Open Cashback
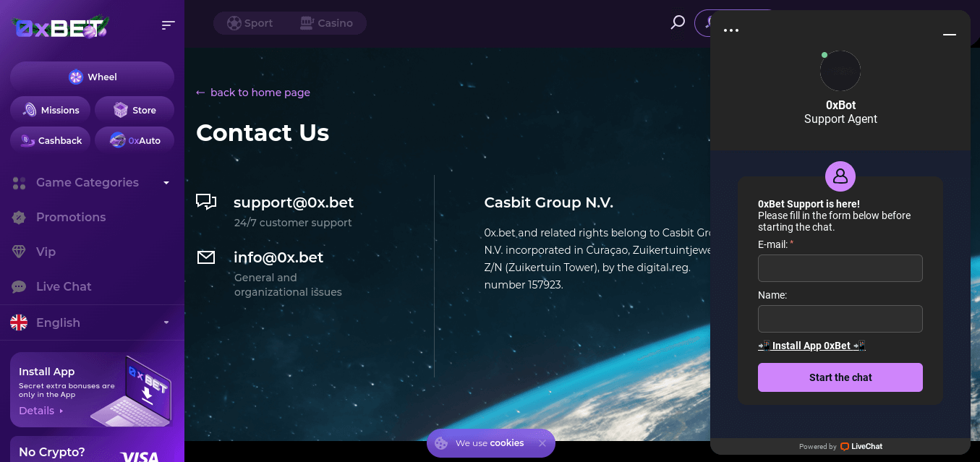Viewport: 980px width, 462px height. [x=51, y=140]
